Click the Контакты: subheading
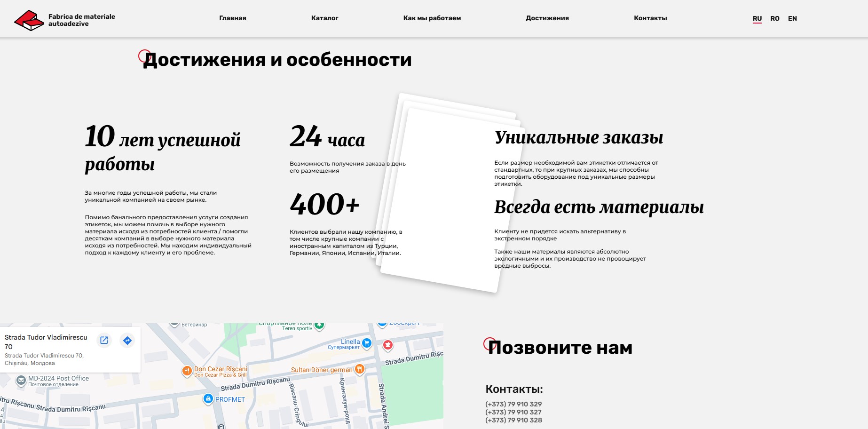 (x=514, y=389)
